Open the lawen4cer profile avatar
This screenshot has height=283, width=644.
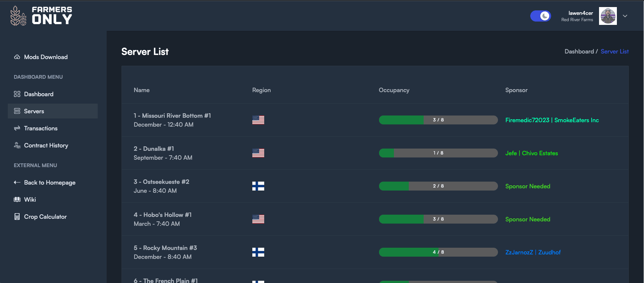click(608, 16)
